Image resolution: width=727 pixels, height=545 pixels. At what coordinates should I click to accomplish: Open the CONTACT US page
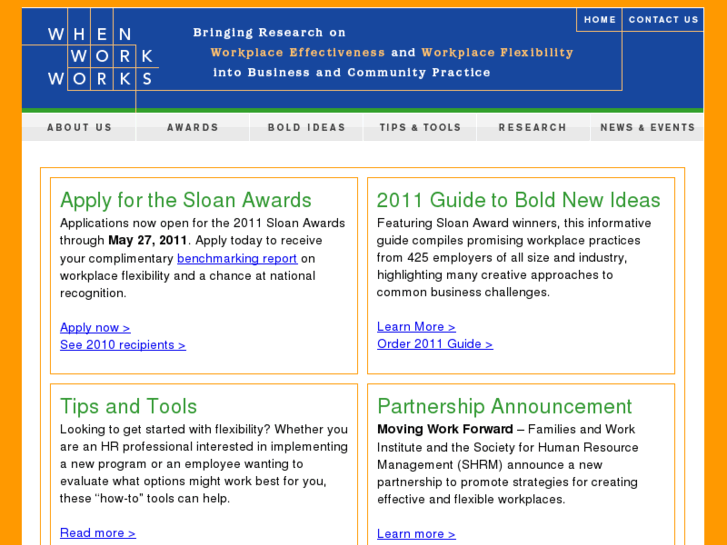click(x=663, y=19)
